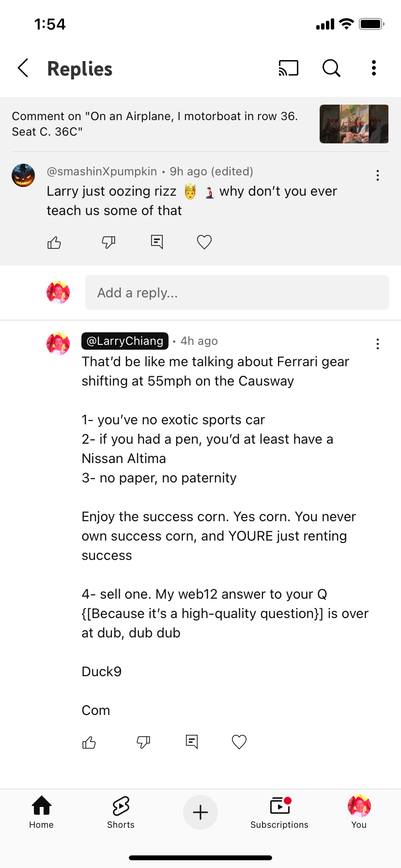Screen dimensions: 401x868
Task: Open the comment feedback icon under Larry's reply
Action: 191,741
